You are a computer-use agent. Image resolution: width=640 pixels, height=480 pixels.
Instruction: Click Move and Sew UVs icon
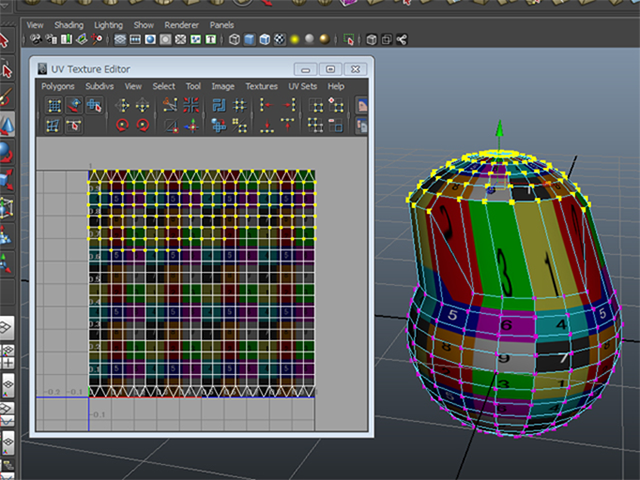point(191,126)
